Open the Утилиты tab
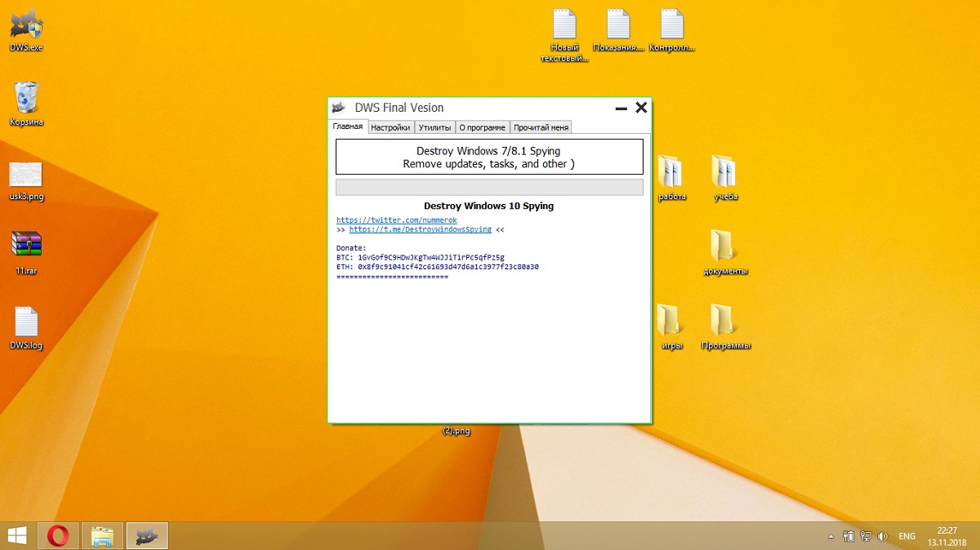The width and height of the screenshot is (980, 550). 434,127
